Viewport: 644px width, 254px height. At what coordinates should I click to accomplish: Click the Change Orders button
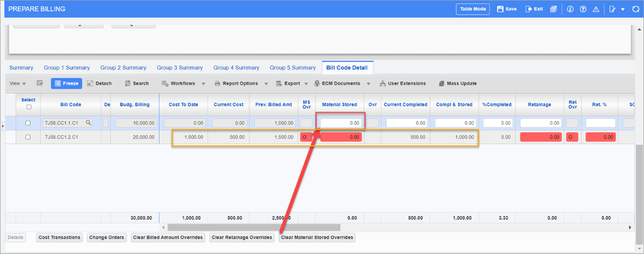point(107,237)
